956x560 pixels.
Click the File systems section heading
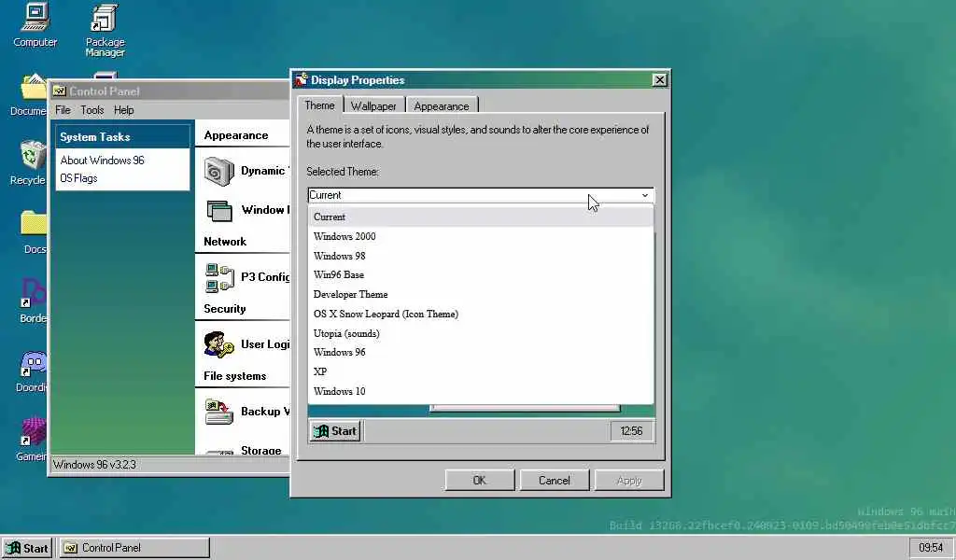(234, 376)
